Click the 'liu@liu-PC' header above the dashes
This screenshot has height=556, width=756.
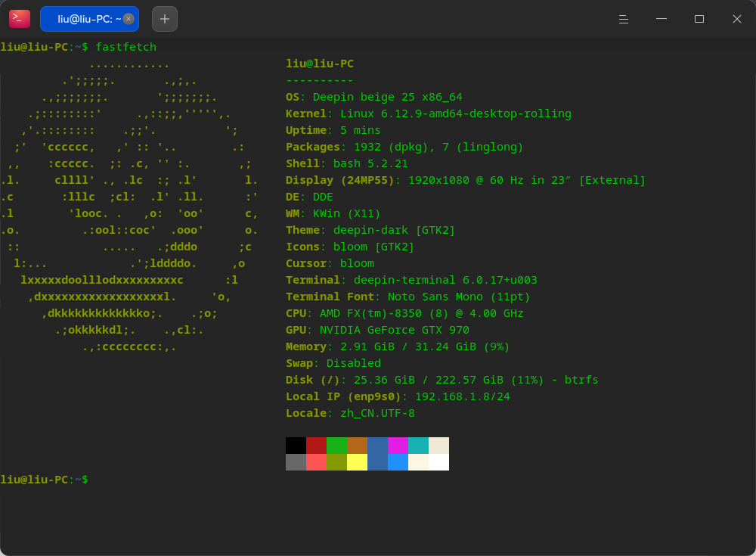(x=320, y=64)
